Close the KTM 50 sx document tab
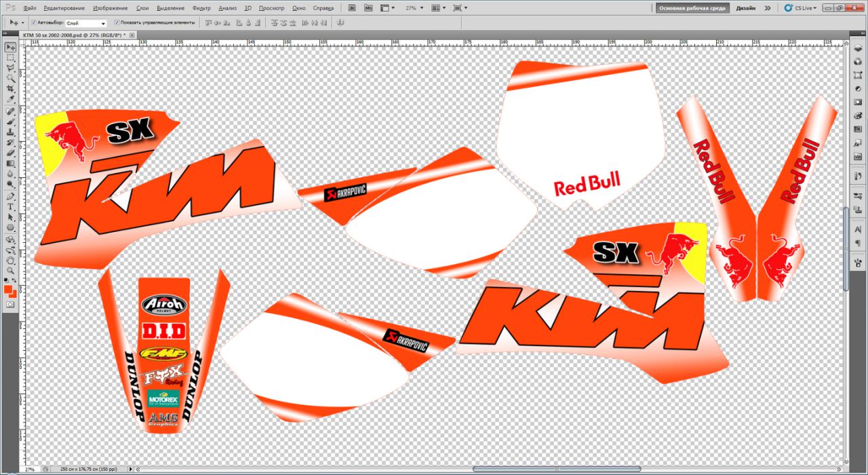The width and height of the screenshot is (868, 475). pos(132,34)
